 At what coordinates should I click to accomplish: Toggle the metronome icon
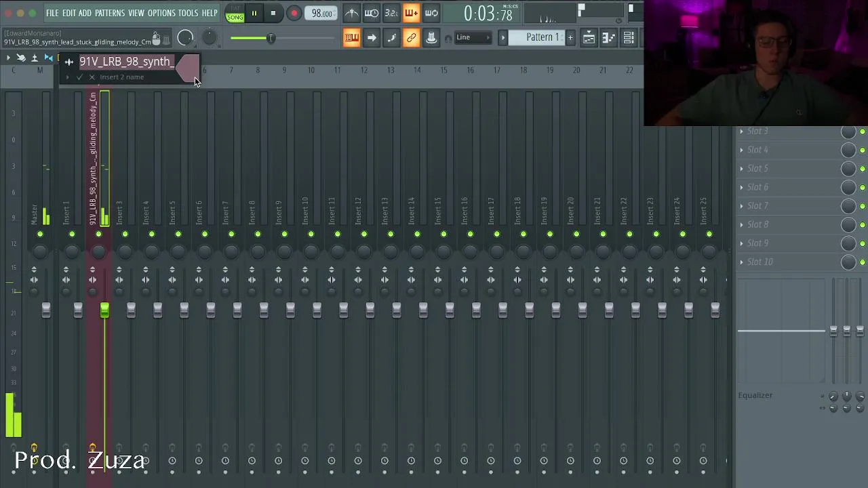351,13
